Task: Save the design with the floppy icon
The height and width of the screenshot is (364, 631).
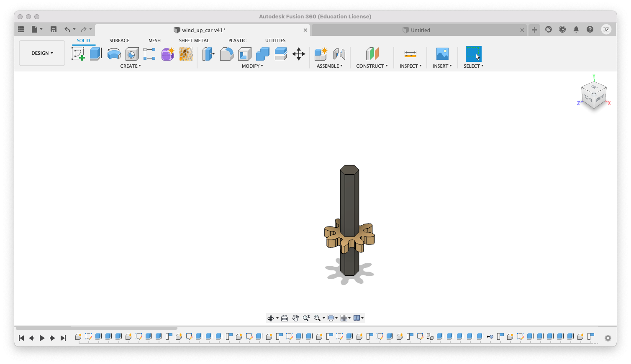Action: pos(54,29)
